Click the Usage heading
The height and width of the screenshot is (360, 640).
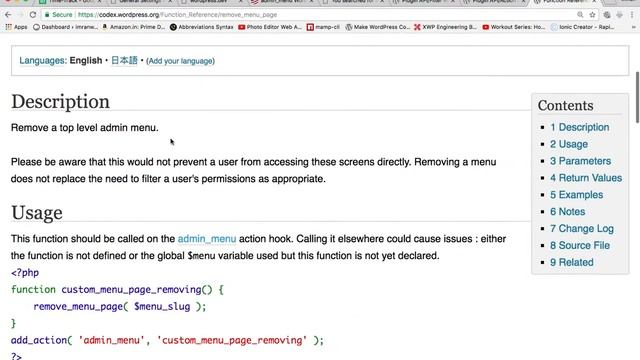coord(37,213)
